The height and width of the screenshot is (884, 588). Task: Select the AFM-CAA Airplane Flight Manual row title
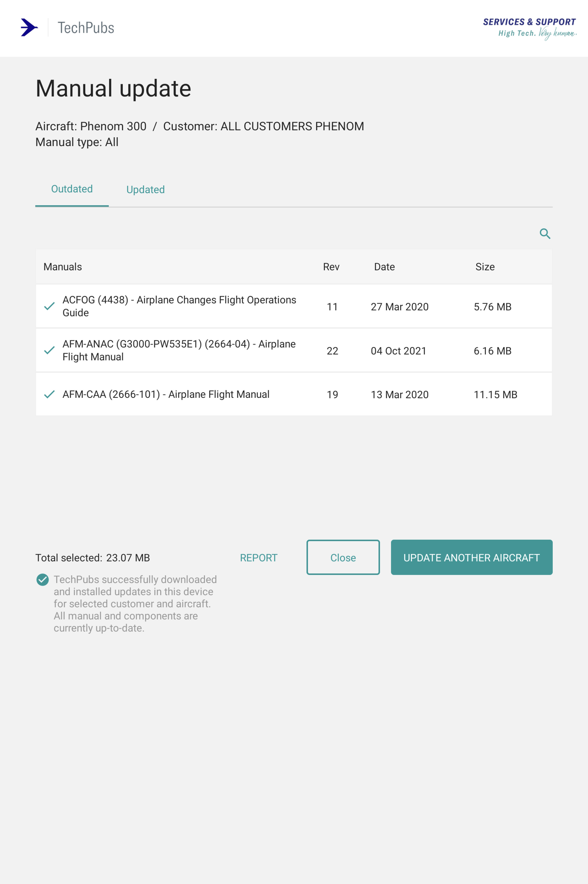coord(166,394)
